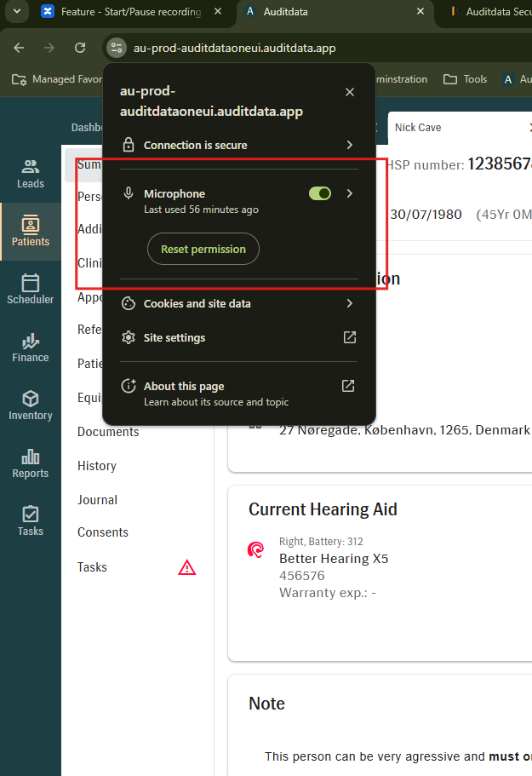The image size is (532, 776).
Task: Close the site info popup
Action: pyautogui.click(x=350, y=92)
